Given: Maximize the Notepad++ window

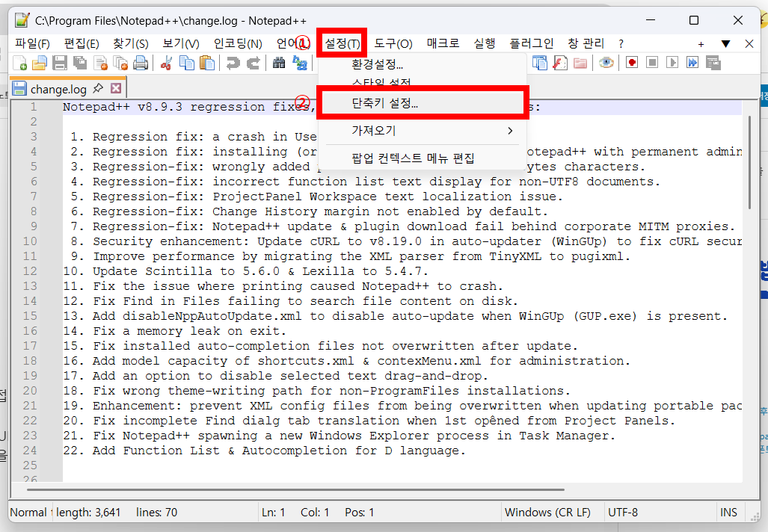Looking at the screenshot, I should pos(693,21).
